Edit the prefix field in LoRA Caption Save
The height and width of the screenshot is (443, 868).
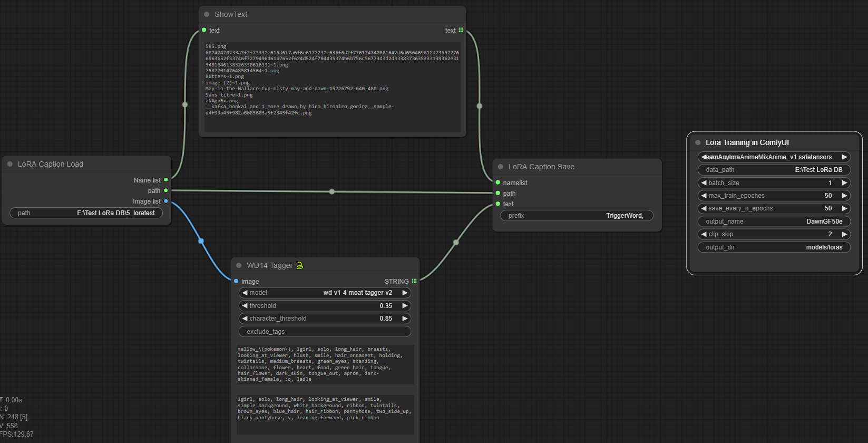[x=577, y=216]
